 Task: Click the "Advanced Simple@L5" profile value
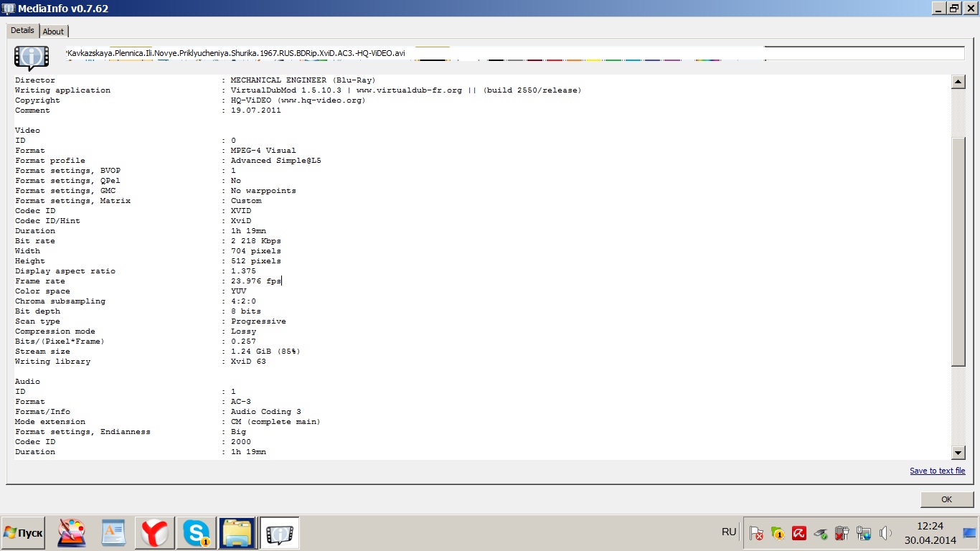coord(275,161)
